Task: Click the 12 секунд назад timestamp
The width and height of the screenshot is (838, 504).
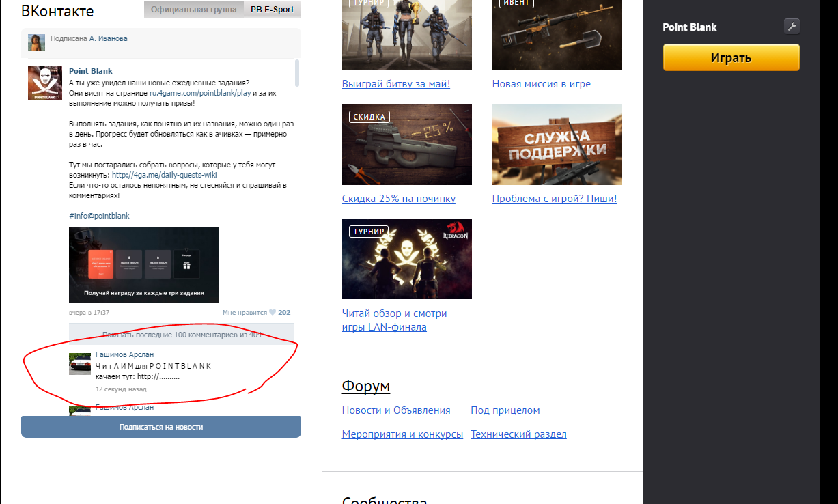Action: point(121,389)
